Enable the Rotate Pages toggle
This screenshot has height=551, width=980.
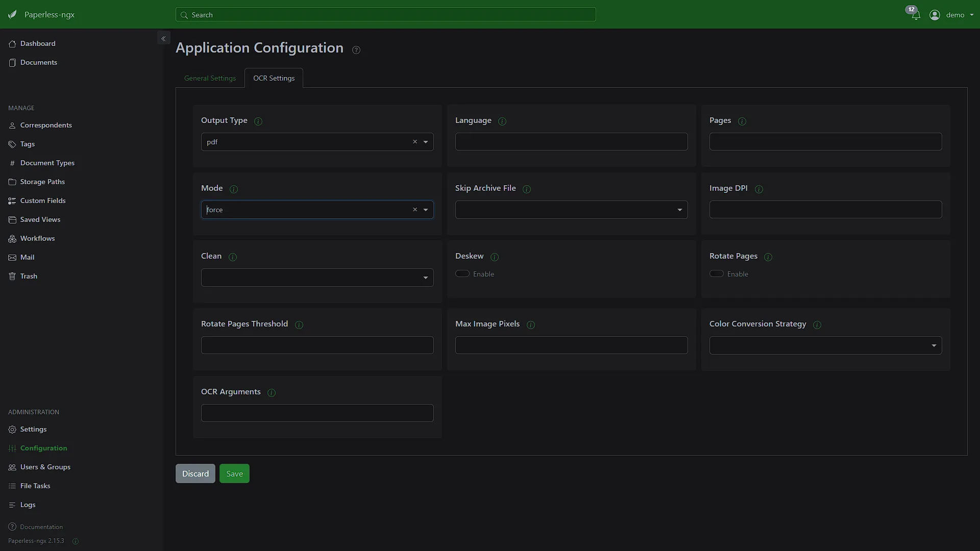coord(717,274)
